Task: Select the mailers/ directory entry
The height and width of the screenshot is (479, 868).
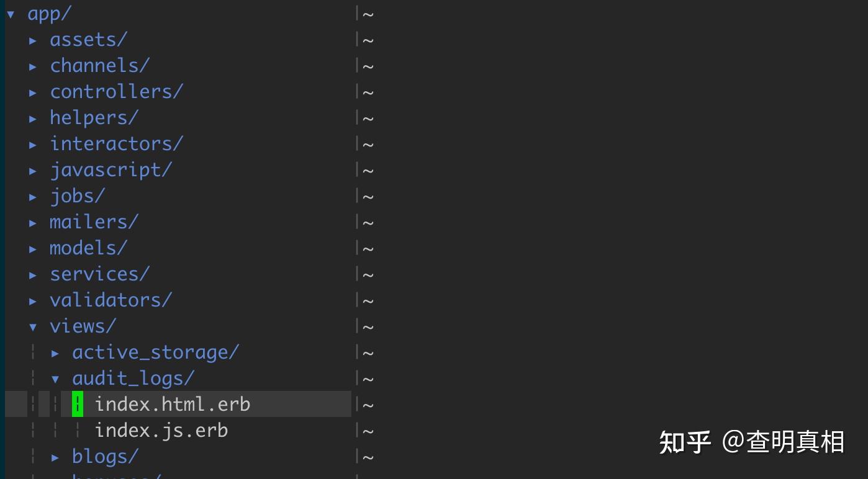Action: coord(94,222)
